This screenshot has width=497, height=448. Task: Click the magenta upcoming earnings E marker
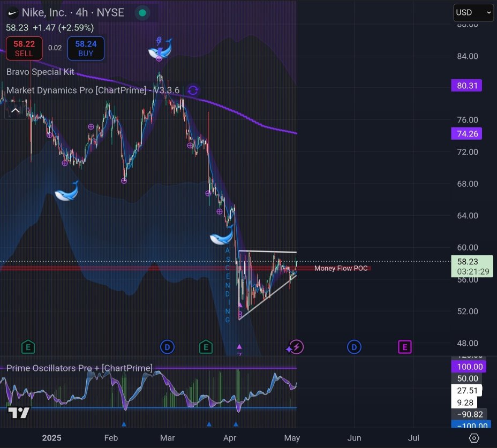pyautogui.click(x=405, y=347)
